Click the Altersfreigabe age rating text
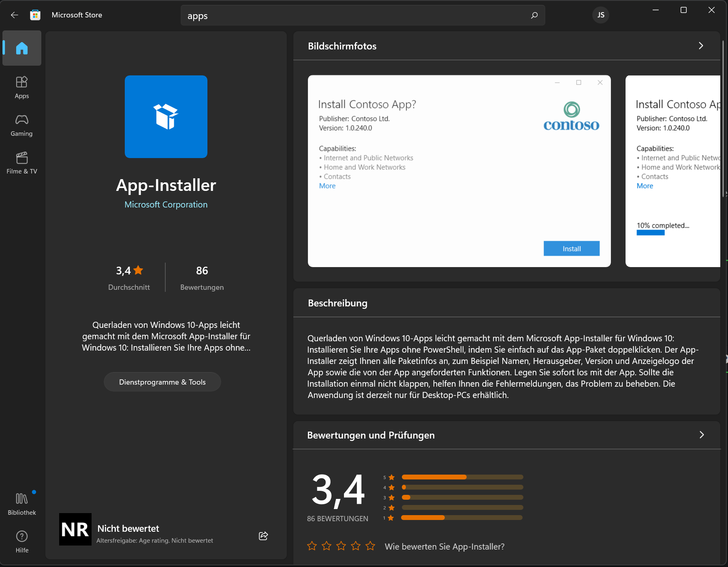Viewport: 728px width, 567px height. pyautogui.click(x=155, y=541)
